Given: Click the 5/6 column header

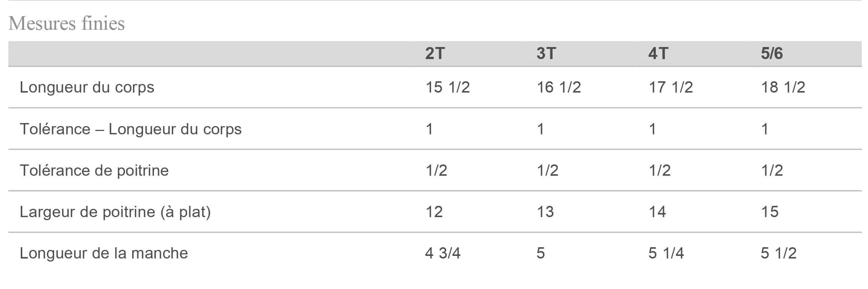Looking at the screenshot, I should 772,53.
